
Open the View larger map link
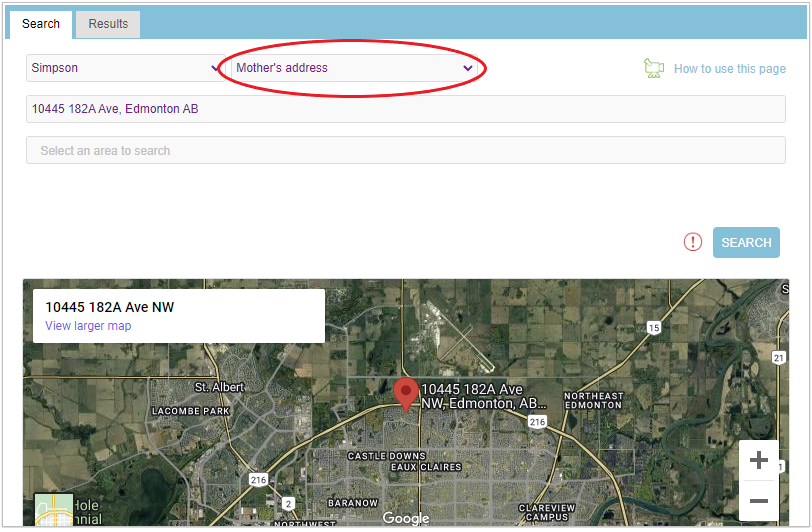(88, 326)
